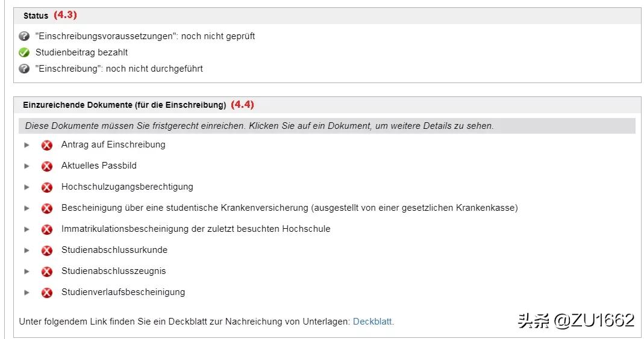Screen dimensions: 644x339
Task: Open the Deckblatt link
Action: pyautogui.click(x=372, y=322)
